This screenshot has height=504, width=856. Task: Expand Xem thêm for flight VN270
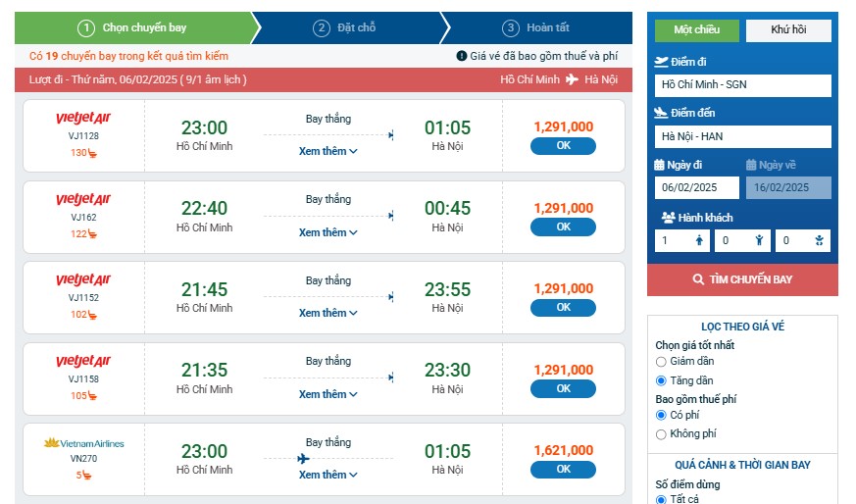328,475
